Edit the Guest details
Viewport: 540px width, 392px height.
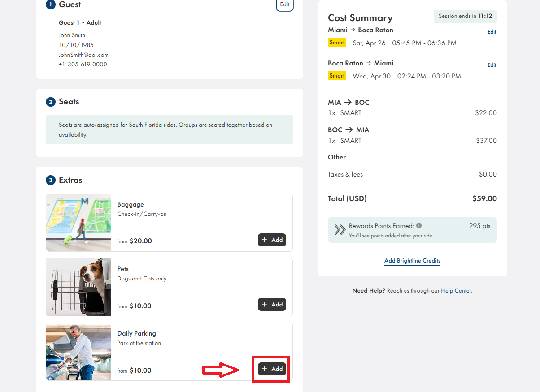tap(285, 4)
